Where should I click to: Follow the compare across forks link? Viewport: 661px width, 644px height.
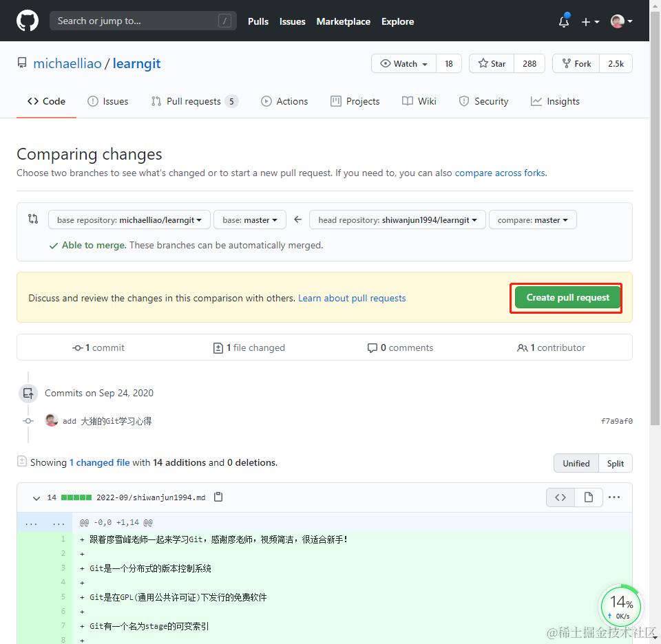point(501,173)
